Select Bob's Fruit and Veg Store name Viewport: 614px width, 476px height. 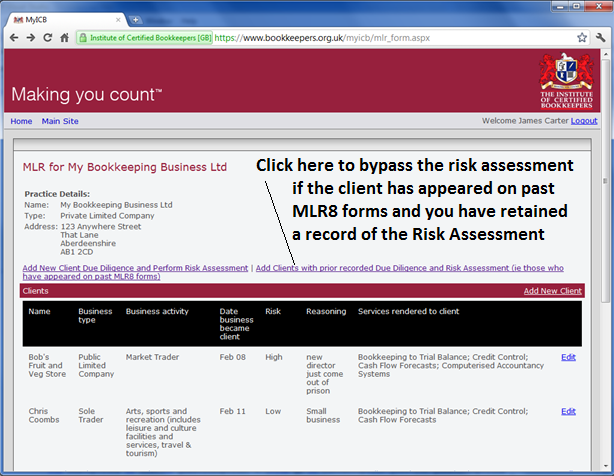coord(47,365)
